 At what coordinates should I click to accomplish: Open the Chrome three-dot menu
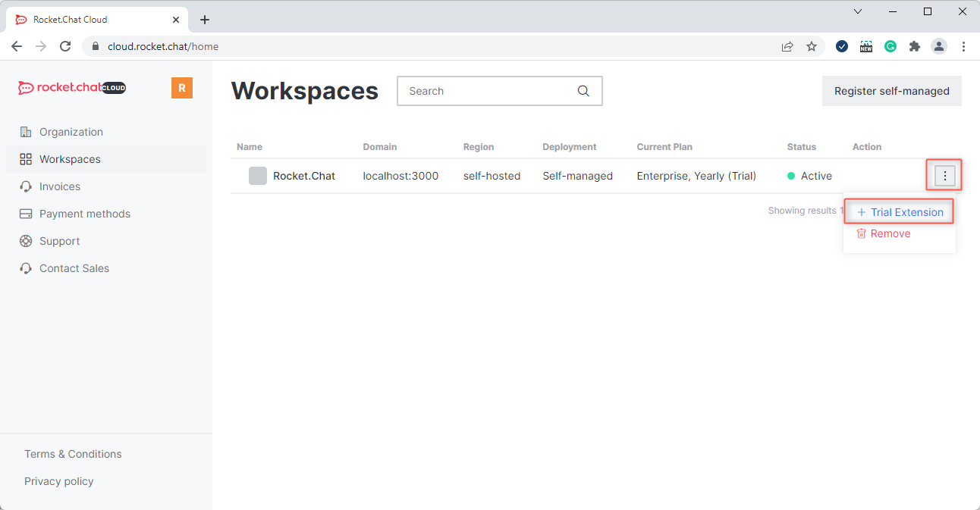pyautogui.click(x=963, y=46)
